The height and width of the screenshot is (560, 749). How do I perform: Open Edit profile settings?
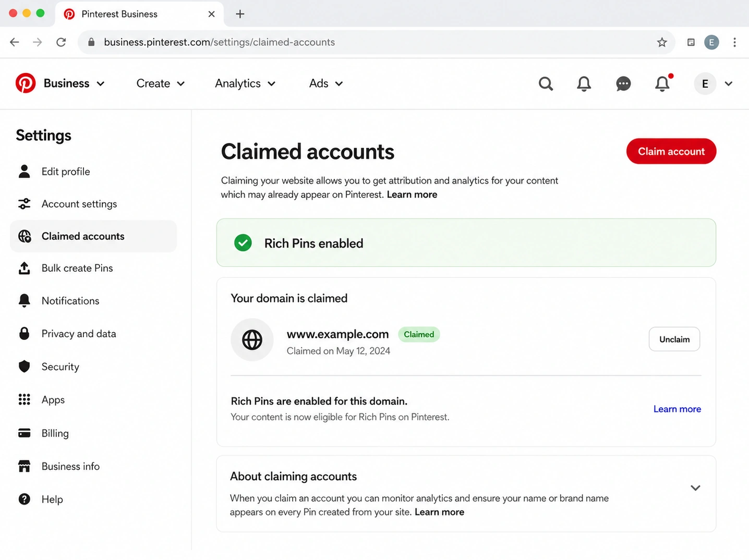93,172
